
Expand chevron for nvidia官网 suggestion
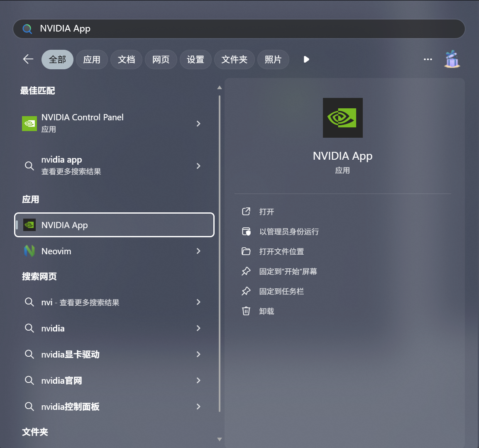pyautogui.click(x=198, y=380)
